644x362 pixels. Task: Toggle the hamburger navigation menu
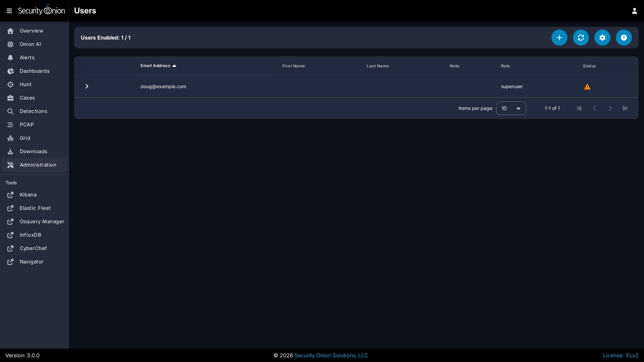coord(9,11)
